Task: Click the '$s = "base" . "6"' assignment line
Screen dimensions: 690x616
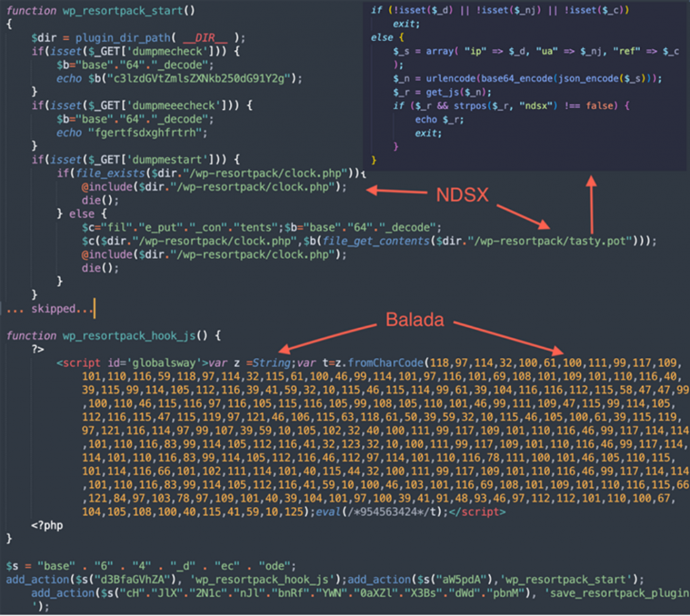Action: 151,566
